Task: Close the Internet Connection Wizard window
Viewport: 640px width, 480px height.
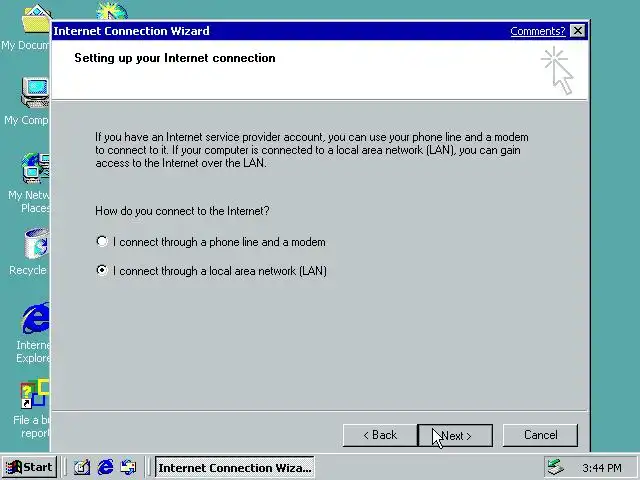Action: (x=577, y=31)
